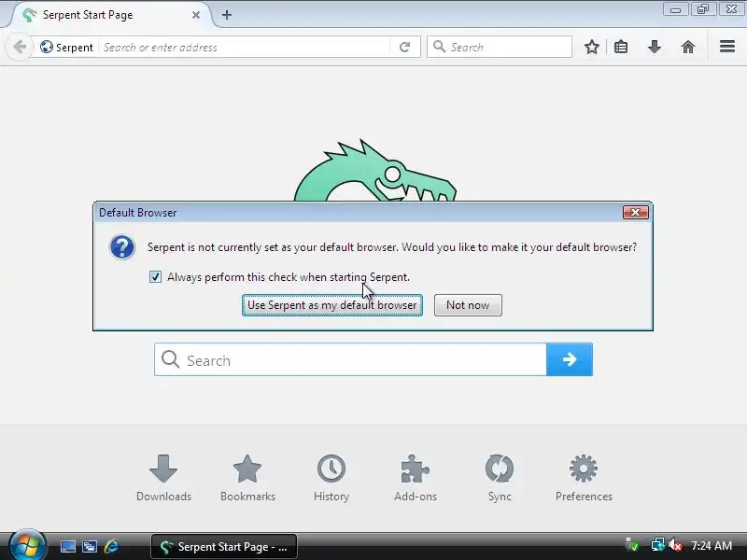Open the hamburger menu

pos(727,46)
